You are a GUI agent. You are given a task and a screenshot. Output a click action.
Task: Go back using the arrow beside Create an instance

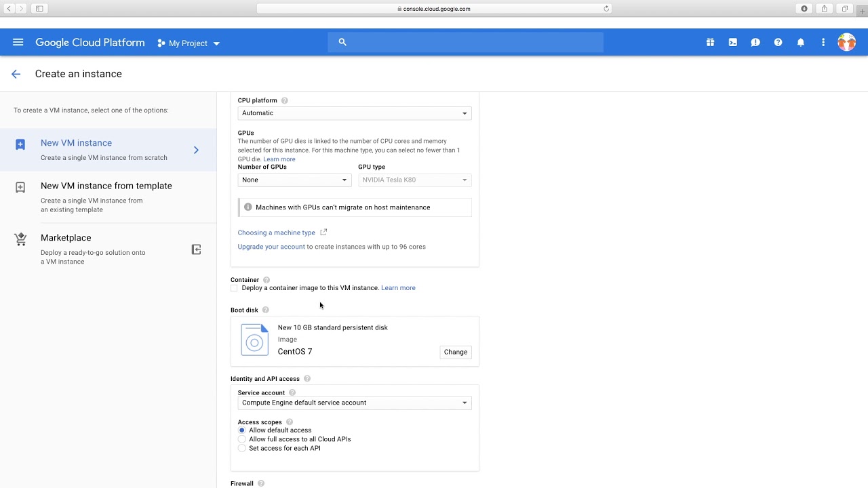(16, 74)
